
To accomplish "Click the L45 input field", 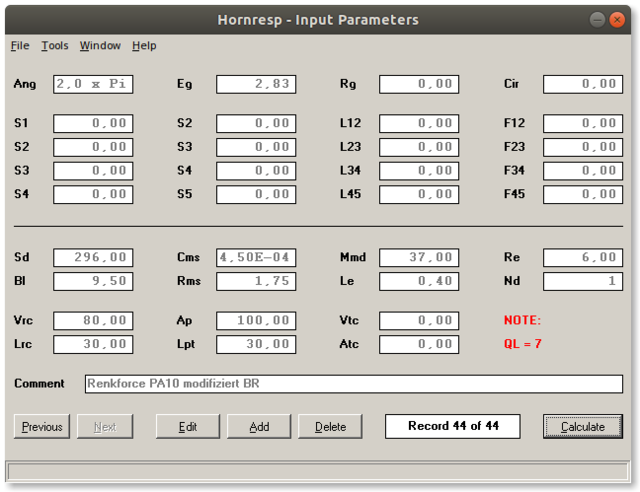I will tap(419, 194).
